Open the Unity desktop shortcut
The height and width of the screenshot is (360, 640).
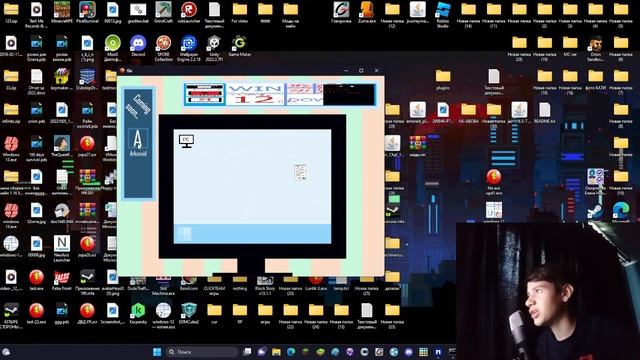[214, 48]
